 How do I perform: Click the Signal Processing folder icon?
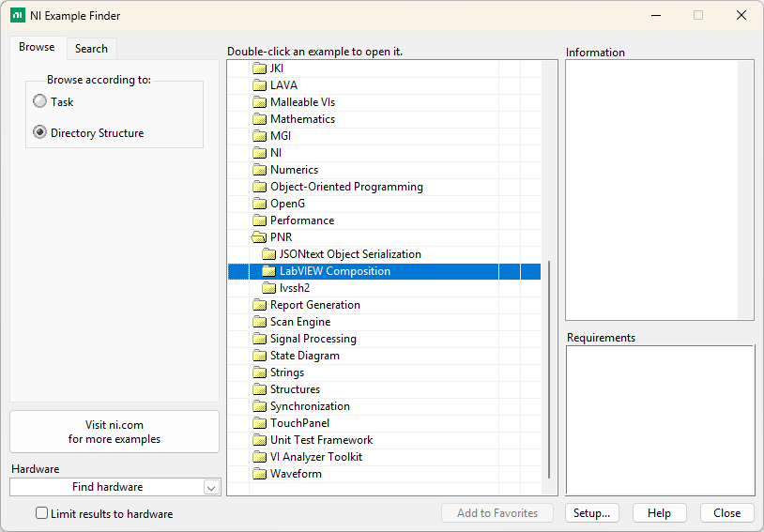(x=259, y=339)
